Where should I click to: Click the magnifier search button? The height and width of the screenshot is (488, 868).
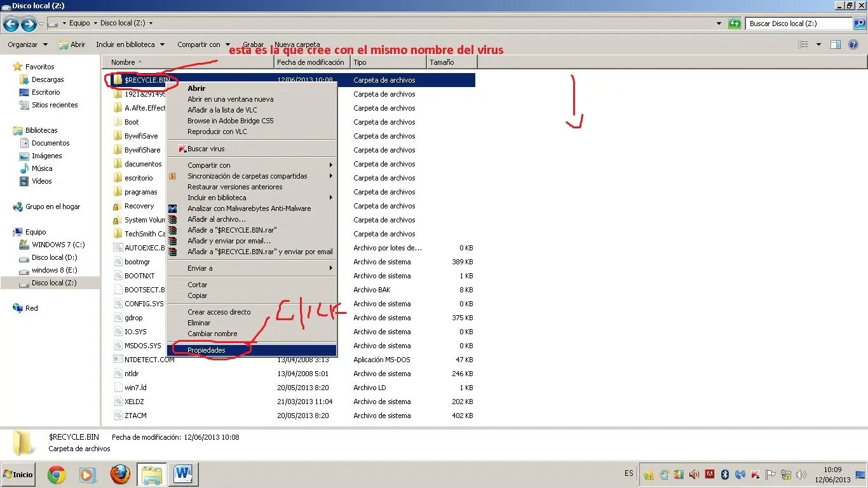click(860, 24)
